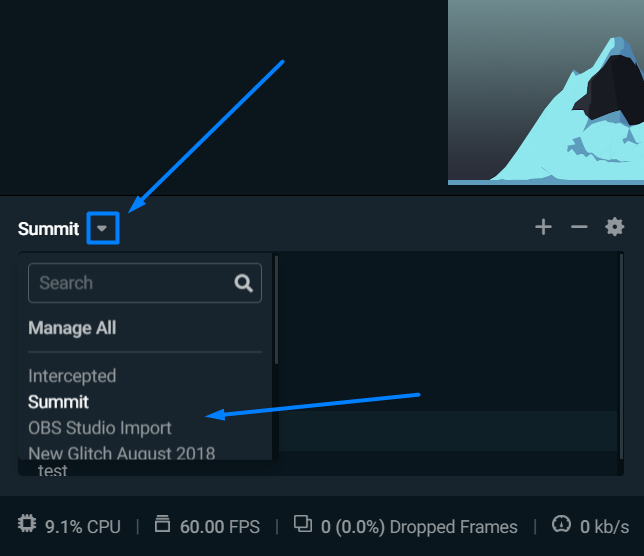Select the Intercepted scene collection
The image size is (644, 556).
(72, 376)
